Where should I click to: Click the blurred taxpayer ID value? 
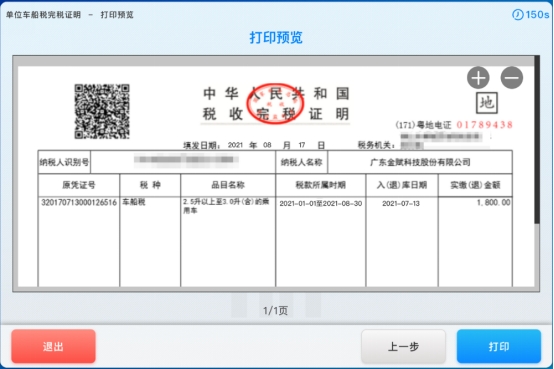[x=186, y=159]
